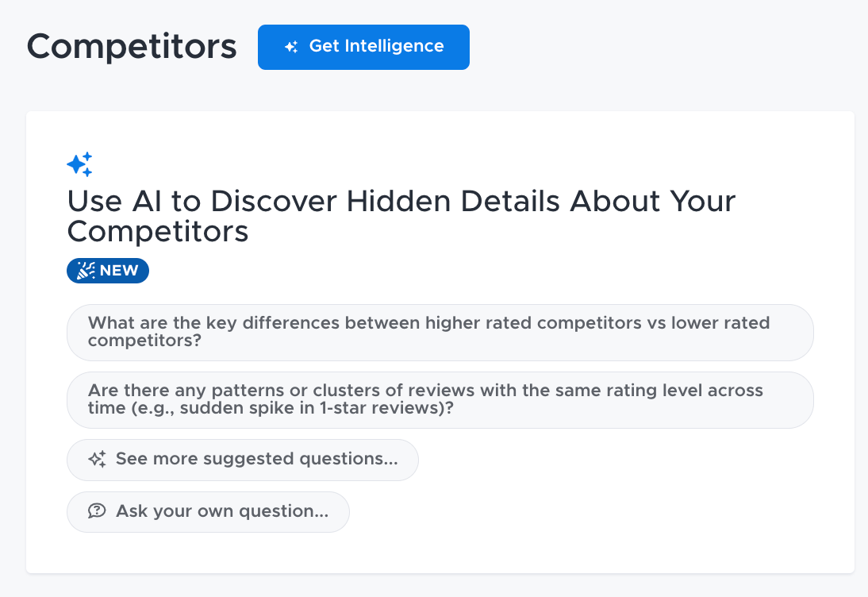Click the Competitors page title
Screen dimensions: 868x597
pos(132,47)
